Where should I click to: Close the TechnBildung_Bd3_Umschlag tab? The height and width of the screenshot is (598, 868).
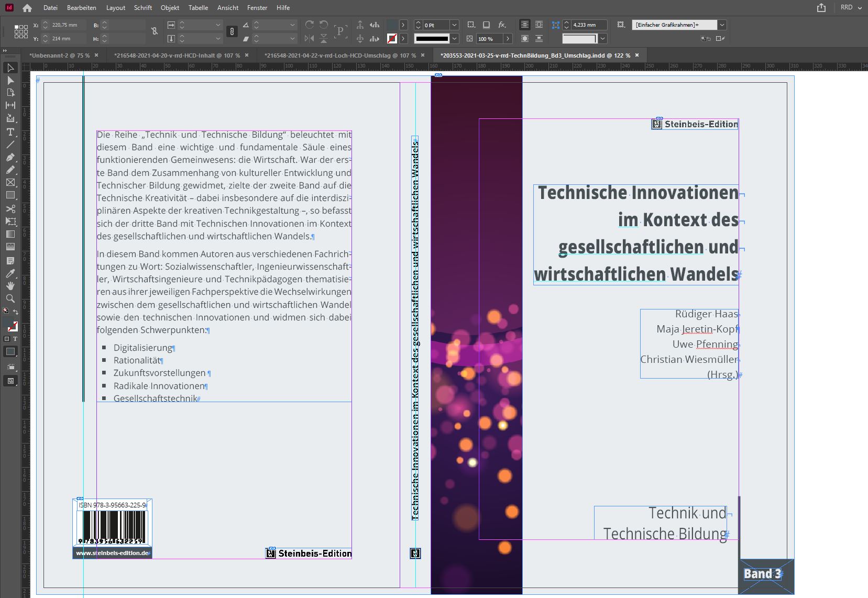point(637,55)
